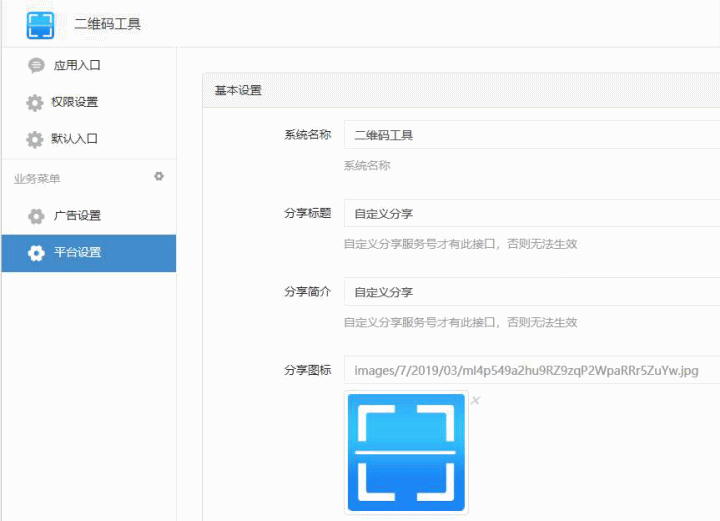Click the gear icon beside 默认入口
Image resolution: width=720 pixels, height=521 pixels.
pos(34,139)
